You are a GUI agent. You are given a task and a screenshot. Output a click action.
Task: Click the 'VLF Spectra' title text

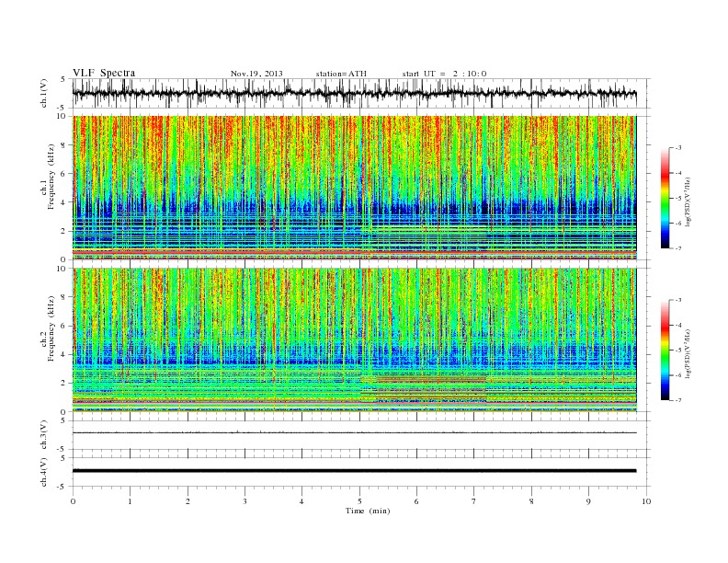[x=104, y=73]
